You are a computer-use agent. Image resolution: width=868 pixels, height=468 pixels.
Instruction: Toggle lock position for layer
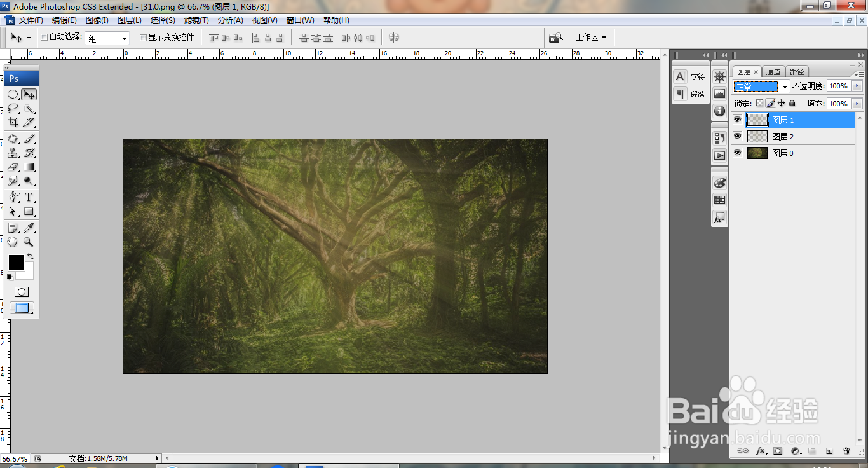782,103
